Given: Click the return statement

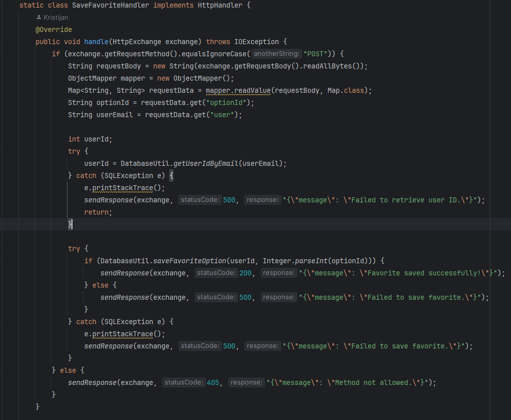Looking at the screenshot, I should (96, 212).
